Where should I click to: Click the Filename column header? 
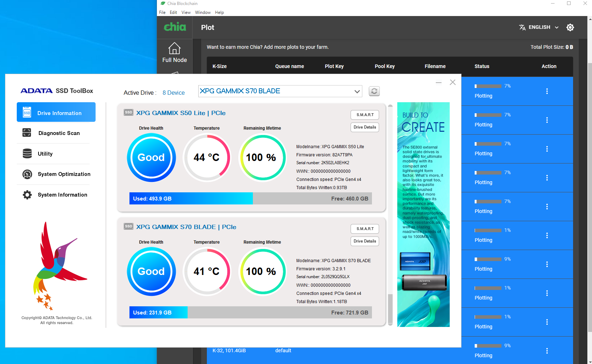pyautogui.click(x=435, y=66)
